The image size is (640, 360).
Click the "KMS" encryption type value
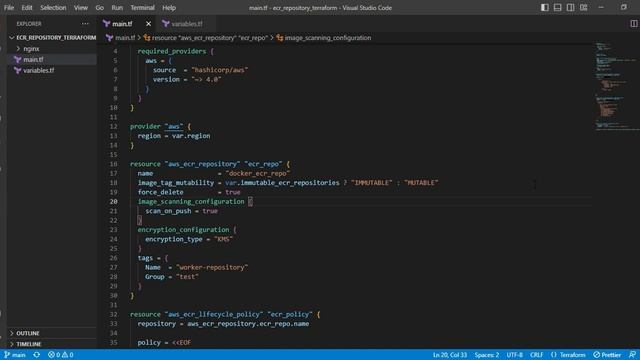coord(223,239)
